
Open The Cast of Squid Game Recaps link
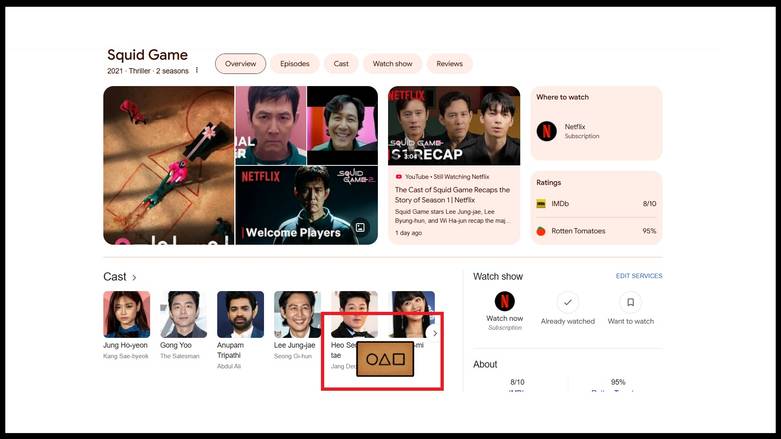pos(452,195)
